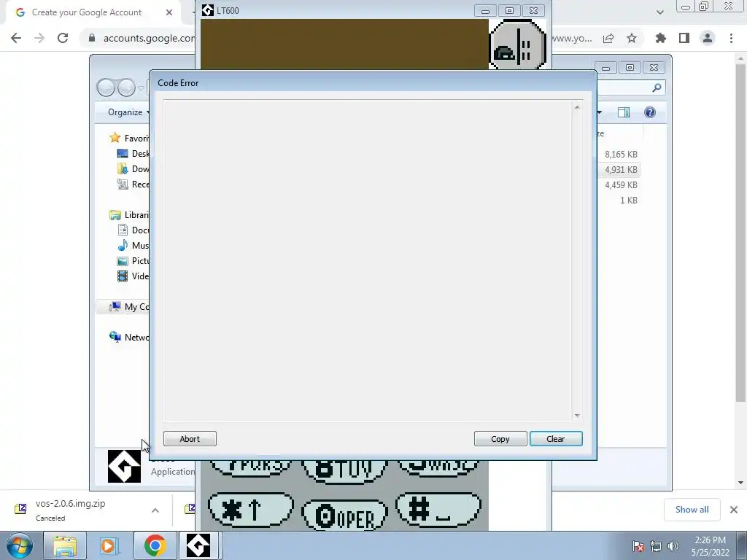This screenshot has width=747, height=560.
Task: Select Recent Places in Explorer navigation pane
Action: (x=133, y=184)
